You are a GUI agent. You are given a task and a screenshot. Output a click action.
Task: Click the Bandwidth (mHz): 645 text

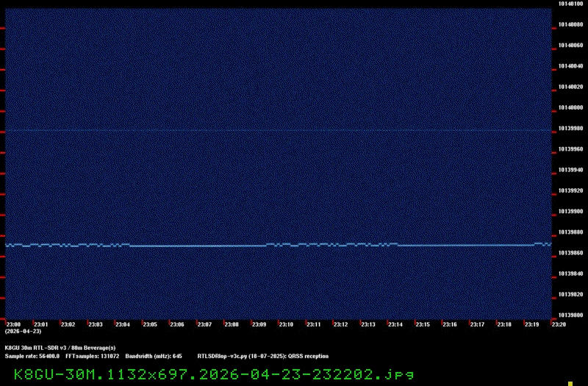(154, 357)
